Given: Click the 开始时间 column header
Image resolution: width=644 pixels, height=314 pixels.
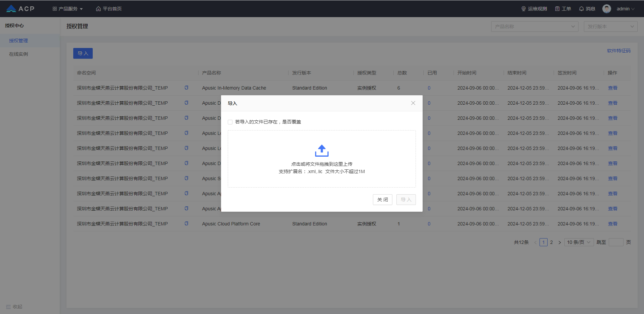Looking at the screenshot, I should tap(467, 73).
